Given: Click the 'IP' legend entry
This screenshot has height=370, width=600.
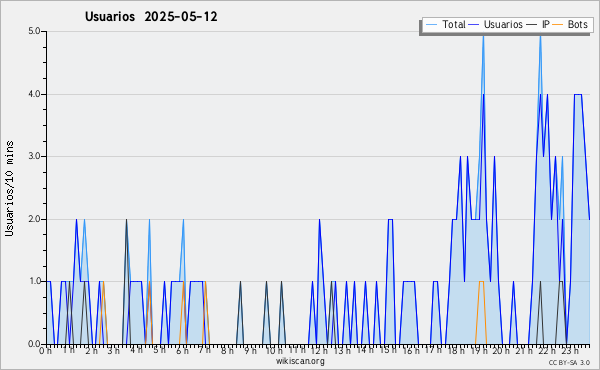Looking at the screenshot, I should tap(538, 24).
